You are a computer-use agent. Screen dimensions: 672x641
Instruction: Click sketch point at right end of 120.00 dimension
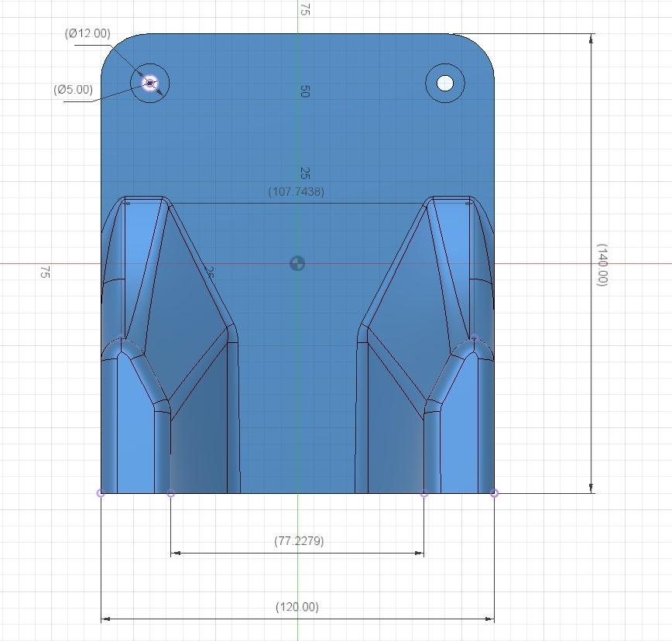coord(494,493)
